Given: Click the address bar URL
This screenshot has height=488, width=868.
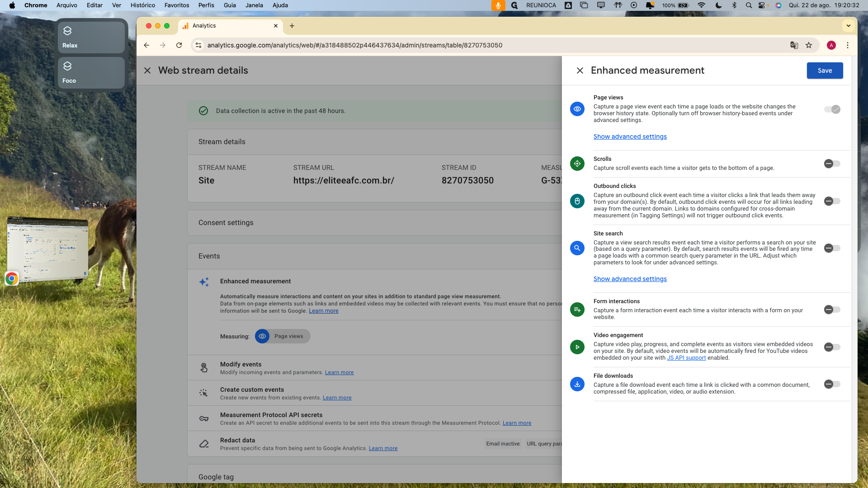Looking at the screenshot, I should (x=355, y=45).
